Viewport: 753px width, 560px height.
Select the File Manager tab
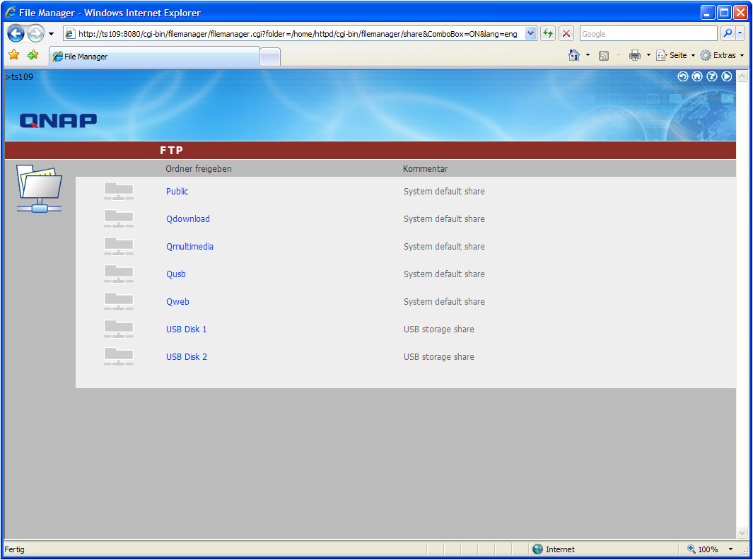[x=154, y=57]
